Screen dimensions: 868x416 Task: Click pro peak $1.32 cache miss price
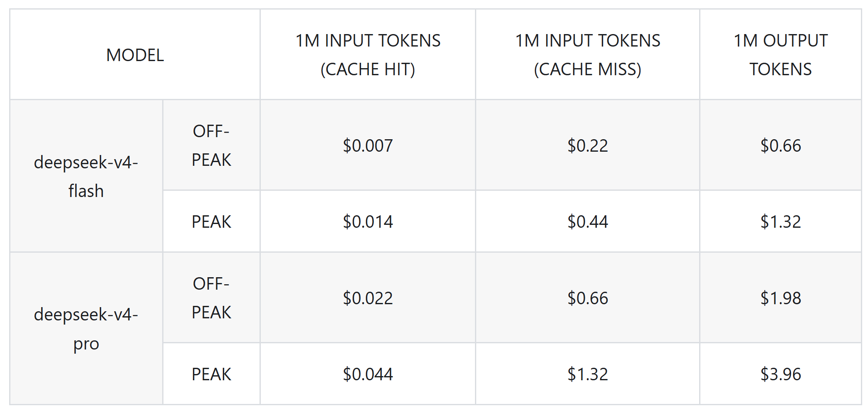click(x=588, y=374)
